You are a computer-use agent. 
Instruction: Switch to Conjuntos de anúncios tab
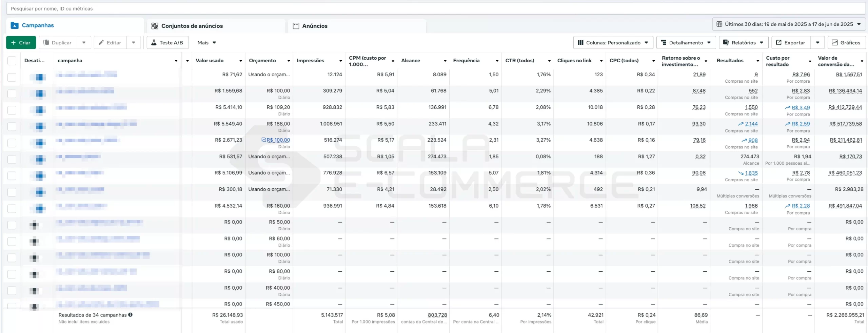(x=192, y=26)
